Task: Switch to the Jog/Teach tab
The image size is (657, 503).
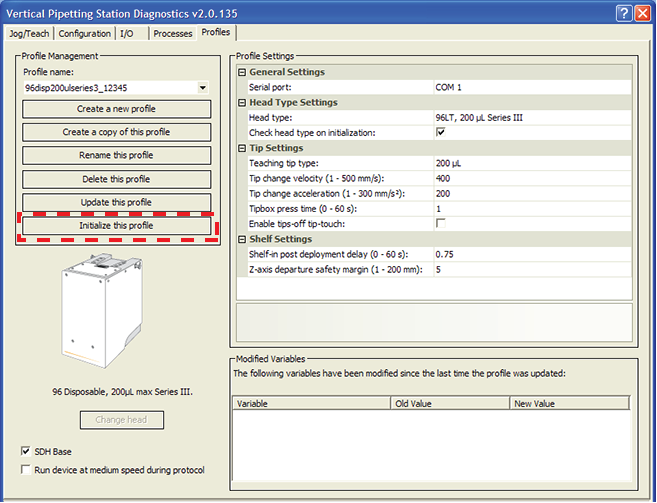Action: coord(29,33)
